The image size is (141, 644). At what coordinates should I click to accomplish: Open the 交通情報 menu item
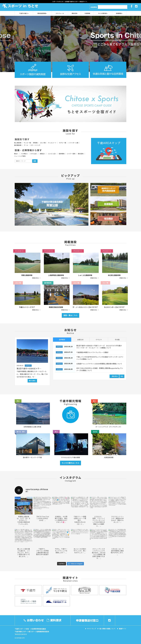(87, 13)
